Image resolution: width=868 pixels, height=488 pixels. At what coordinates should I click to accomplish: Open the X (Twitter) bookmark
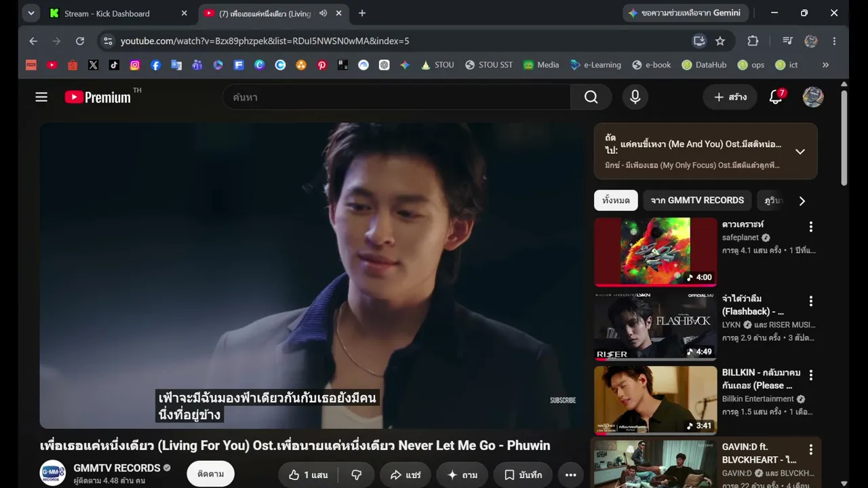[94, 65]
